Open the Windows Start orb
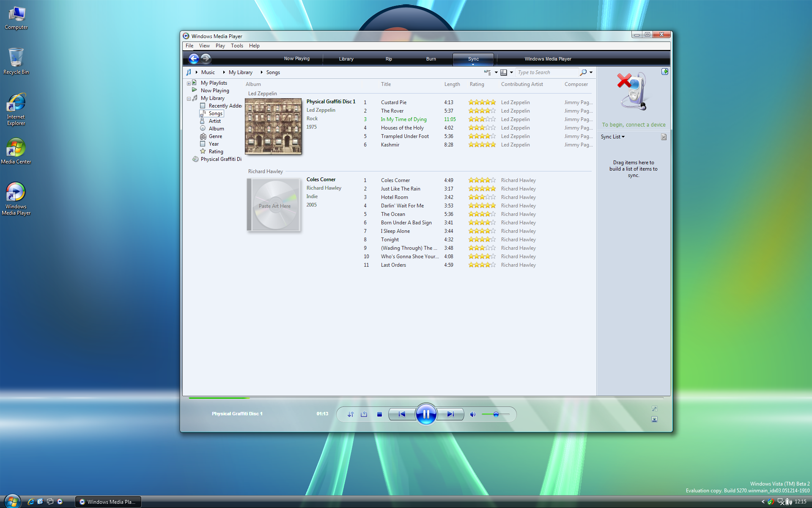This screenshot has height=508, width=812. coord(12,502)
